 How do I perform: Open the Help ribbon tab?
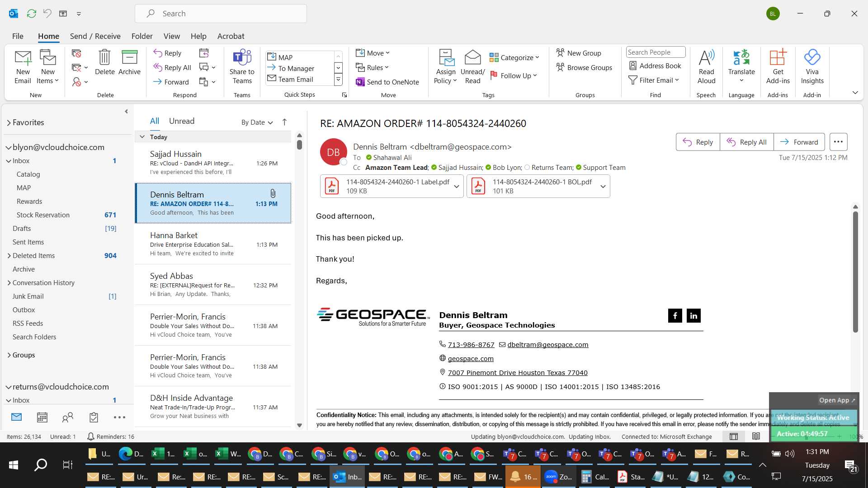click(x=198, y=36)
